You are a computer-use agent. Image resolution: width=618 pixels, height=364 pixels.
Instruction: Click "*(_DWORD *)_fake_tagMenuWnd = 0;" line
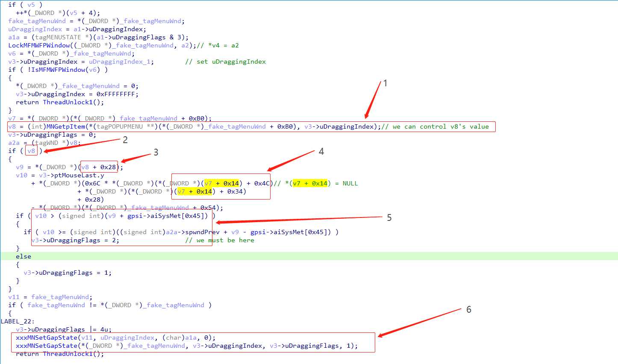(77, 86)
